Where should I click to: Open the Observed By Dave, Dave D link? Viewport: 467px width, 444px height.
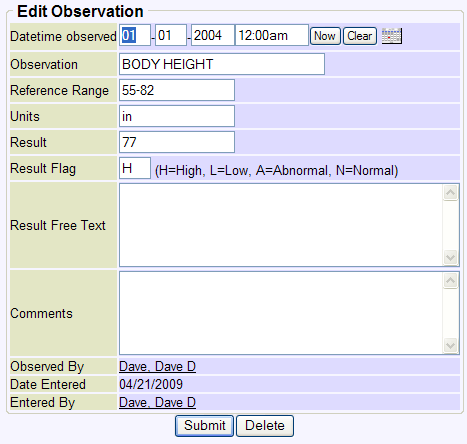click(157, 366)
